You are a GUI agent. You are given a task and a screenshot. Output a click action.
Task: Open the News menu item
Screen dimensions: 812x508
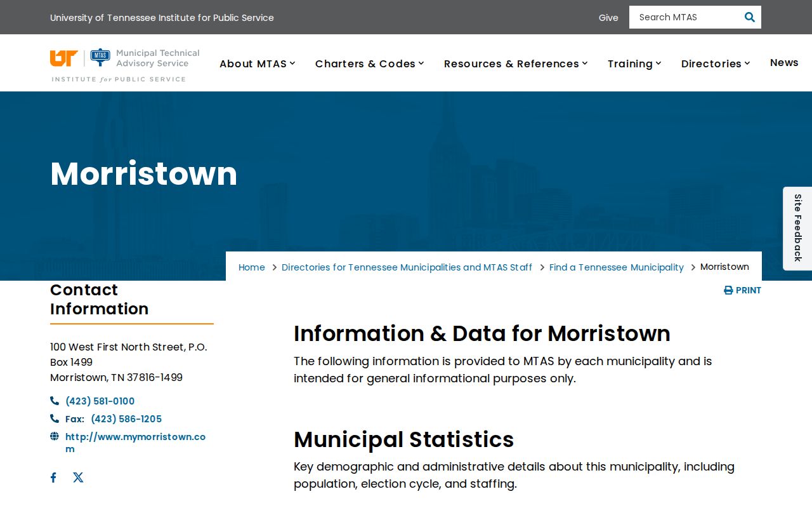pyautogui.click(x=784, y=62)
